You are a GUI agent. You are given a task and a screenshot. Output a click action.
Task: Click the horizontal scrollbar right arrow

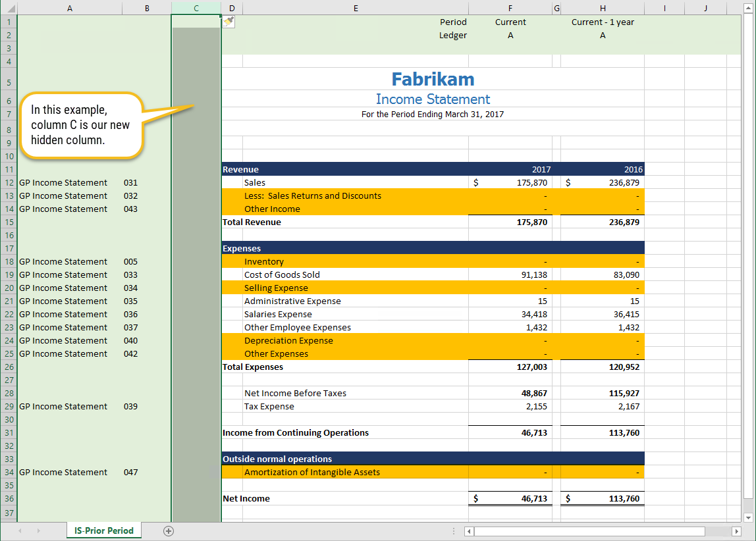738,531
